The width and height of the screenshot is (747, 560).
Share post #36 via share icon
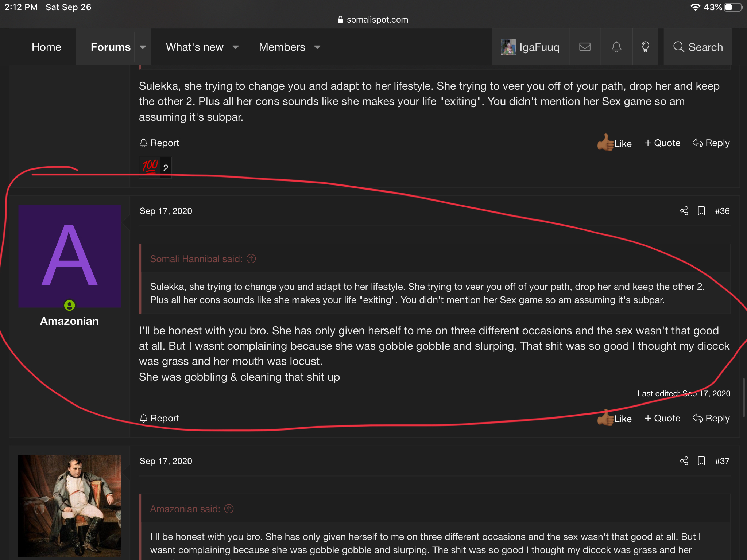tap(684, 211)
